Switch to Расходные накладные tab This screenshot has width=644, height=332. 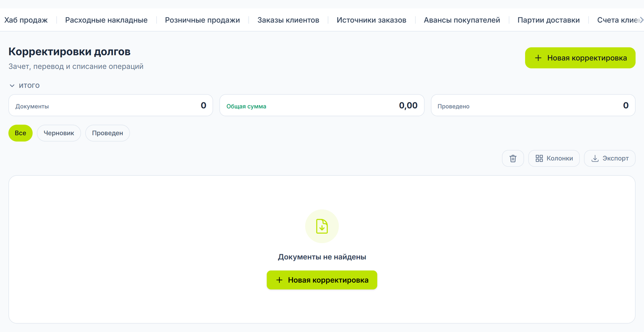coord(106,20)
